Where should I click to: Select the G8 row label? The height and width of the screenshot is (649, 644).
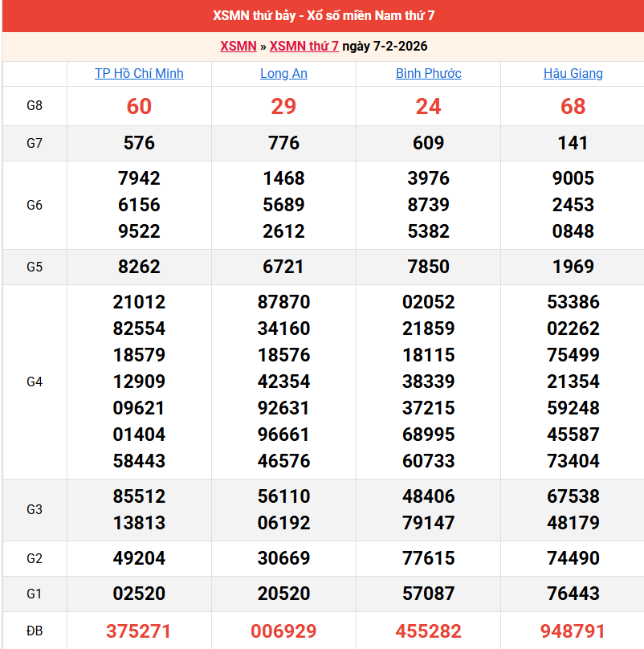click(x=35, y=106)
